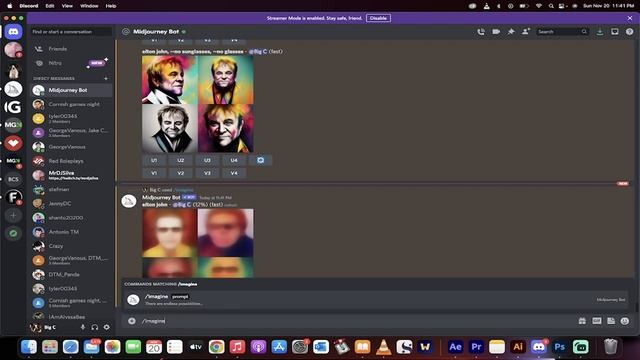
Task: Open Premiere Pro in the Dock
Action: pos(476,347)
